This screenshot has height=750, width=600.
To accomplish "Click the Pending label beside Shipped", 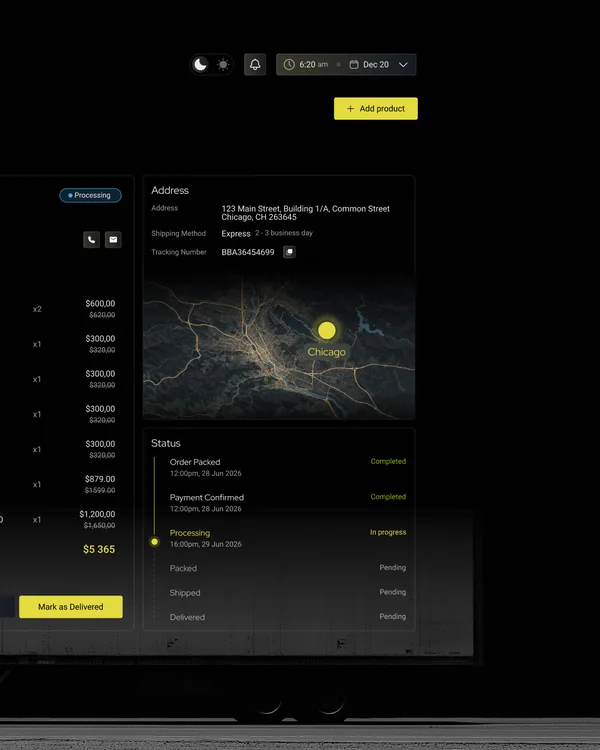I will (393, 592).
